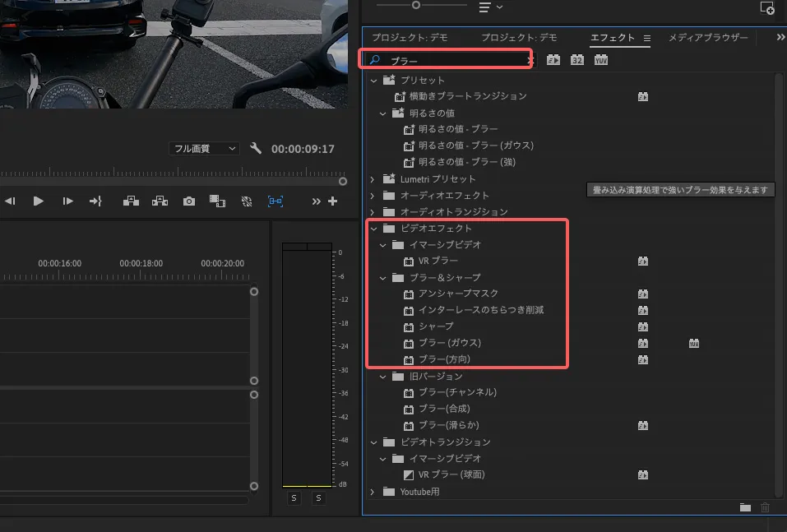Collapse the ブラー＆シャープ effects folder
This screenshot has height=532, width=787.
coord(383,277)
